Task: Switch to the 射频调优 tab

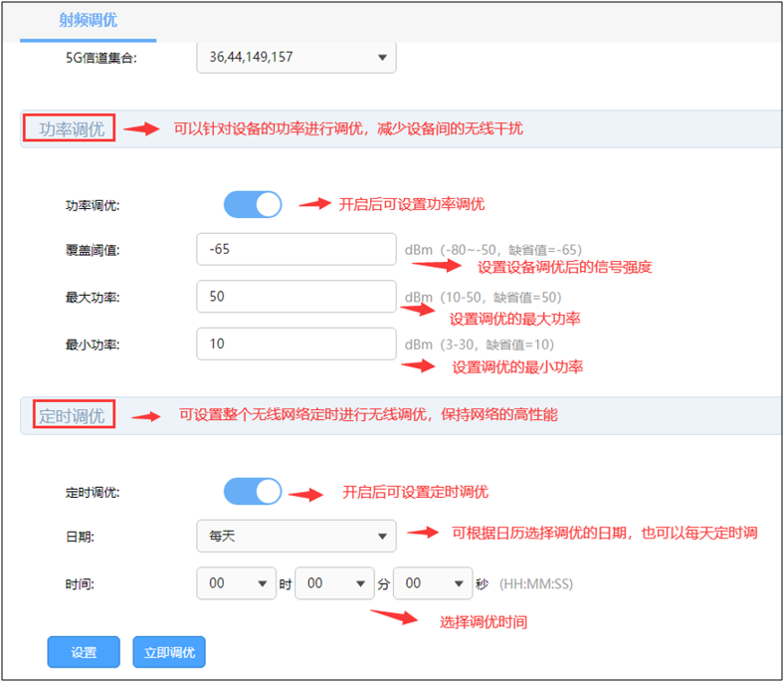Action: (x=86, y=20)
